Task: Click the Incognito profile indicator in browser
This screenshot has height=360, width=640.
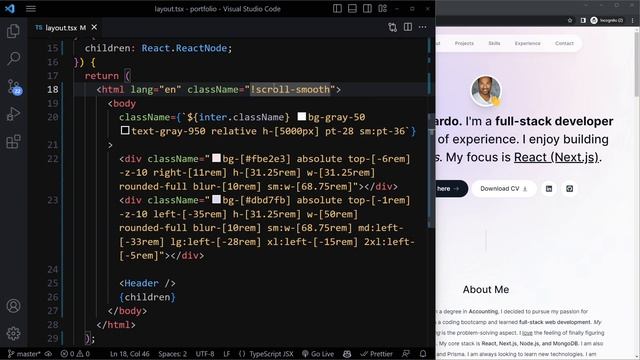Action: click(x=607, y=20)
